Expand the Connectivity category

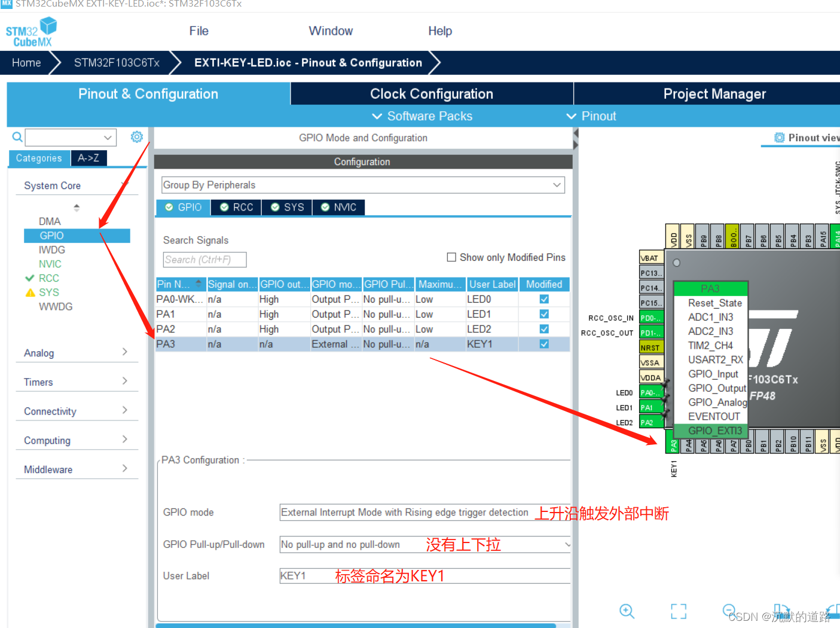tap(77, 411)
